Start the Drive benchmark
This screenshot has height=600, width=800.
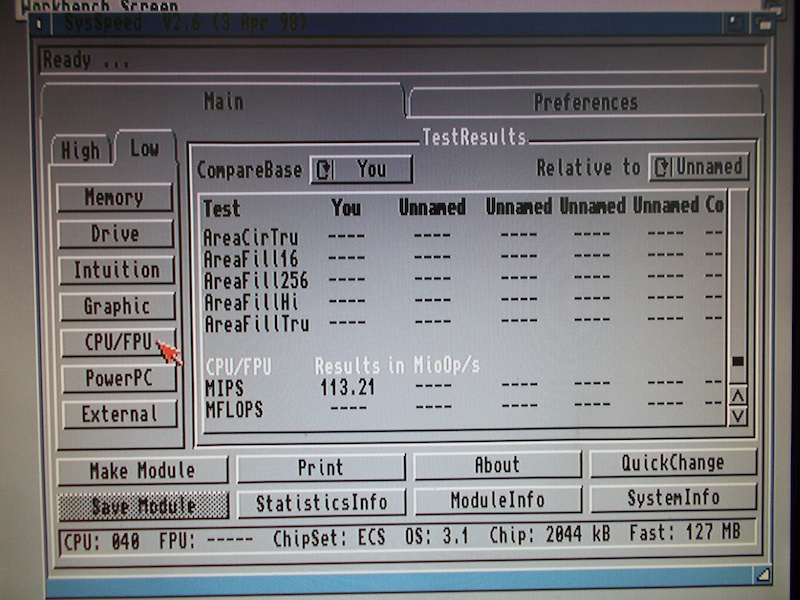tap(115, 234)
